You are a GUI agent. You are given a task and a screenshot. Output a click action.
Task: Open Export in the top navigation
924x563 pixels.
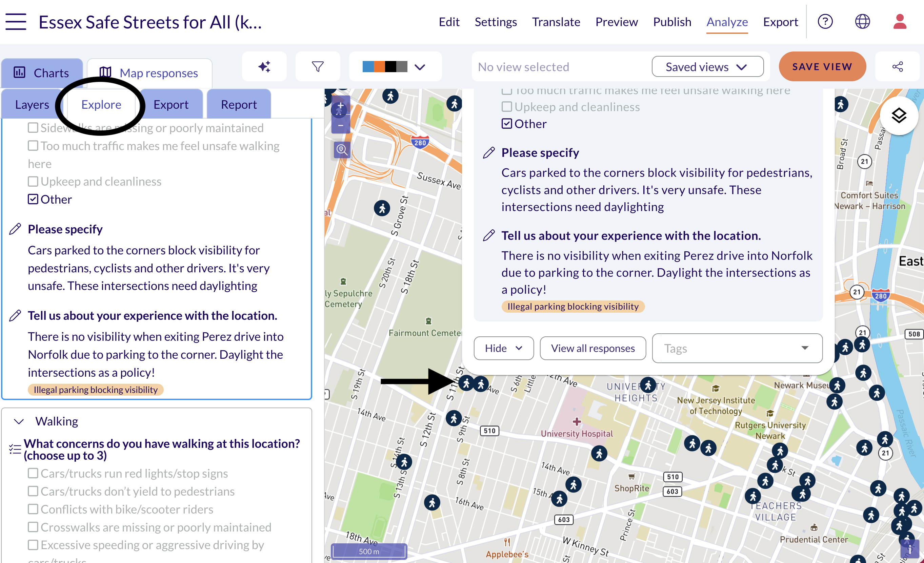(x=780, y=22)
